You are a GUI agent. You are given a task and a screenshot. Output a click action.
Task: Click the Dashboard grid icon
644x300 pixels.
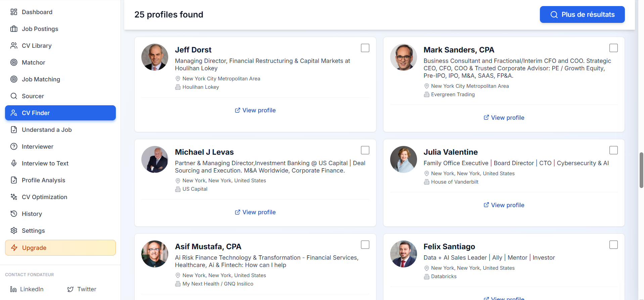(x=14, y=12)
